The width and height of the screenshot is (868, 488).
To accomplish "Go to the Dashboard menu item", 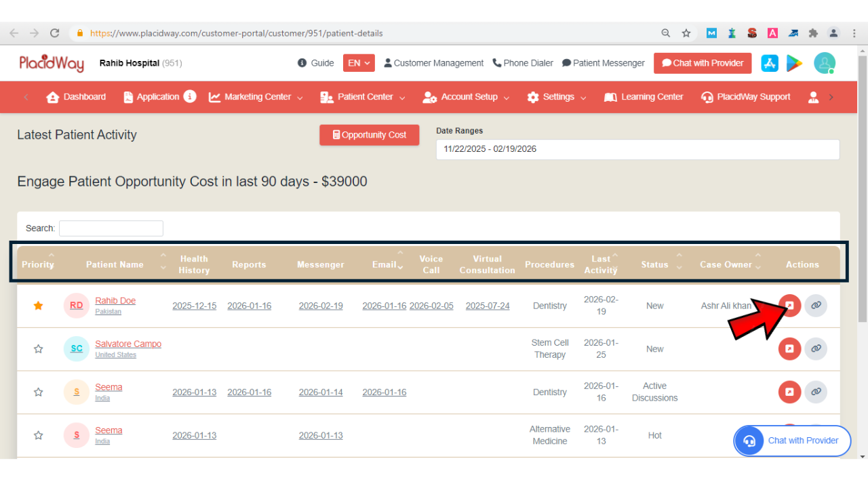I will click(76, 97).
